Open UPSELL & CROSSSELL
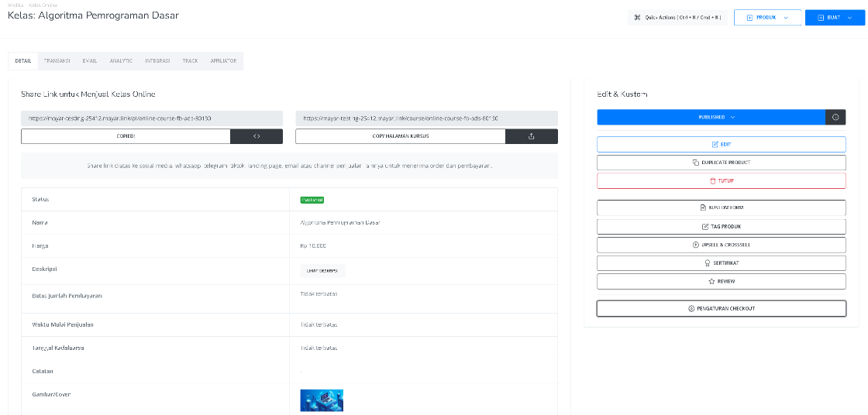The height and width of the screenshot is (415, 868). pyautogui.click(x=722, y=245)
